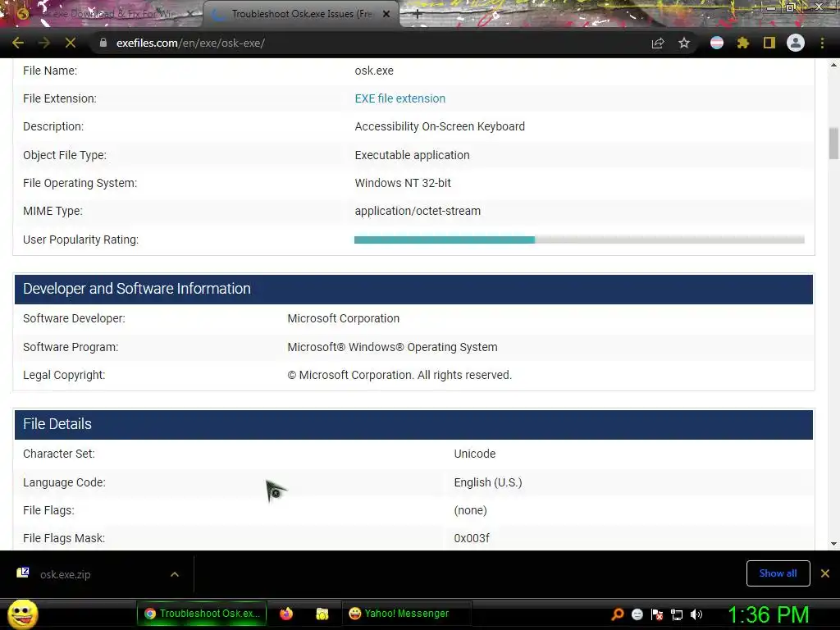The width and height of the screenshot is (840, 630).
Task: Open the file folder taskbar icon
Action: pos(322,614)
